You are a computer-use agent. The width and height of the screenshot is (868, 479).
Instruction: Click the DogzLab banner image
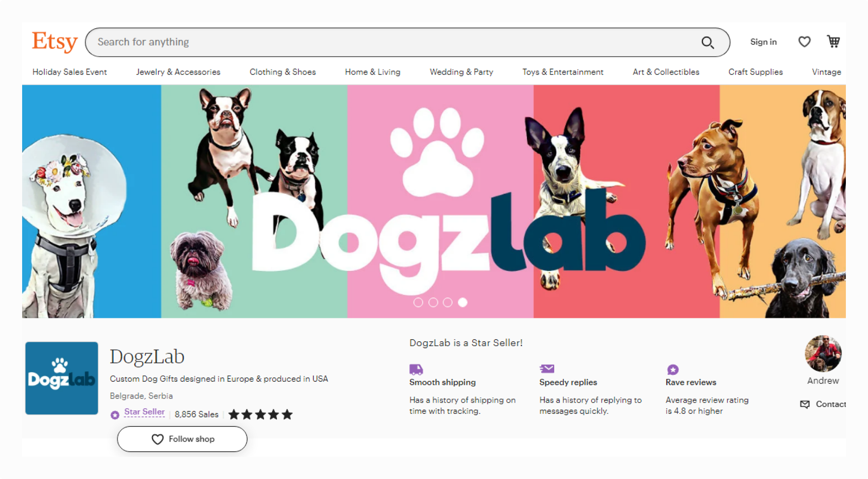[434, 202]
